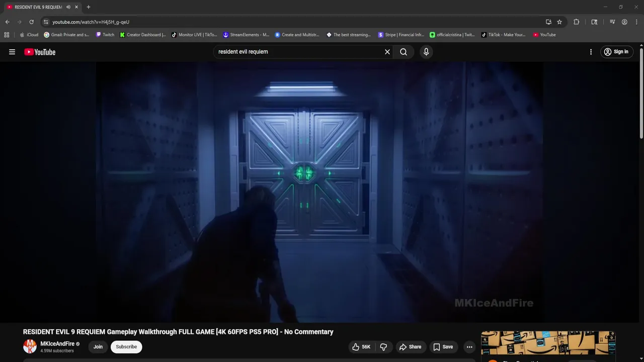
Task: Open a new browser tab
Action: 89,7
